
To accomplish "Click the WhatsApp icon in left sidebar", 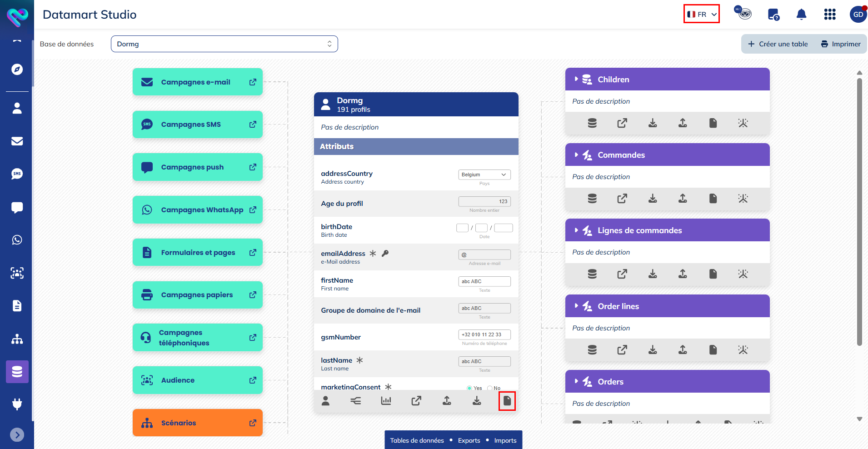I will tap(17, 240).
